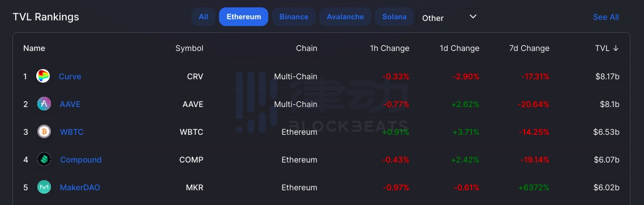Select the Ethereum chain filter tab
The height and width of the screenshot is (205, 644).
click(243, 17)
